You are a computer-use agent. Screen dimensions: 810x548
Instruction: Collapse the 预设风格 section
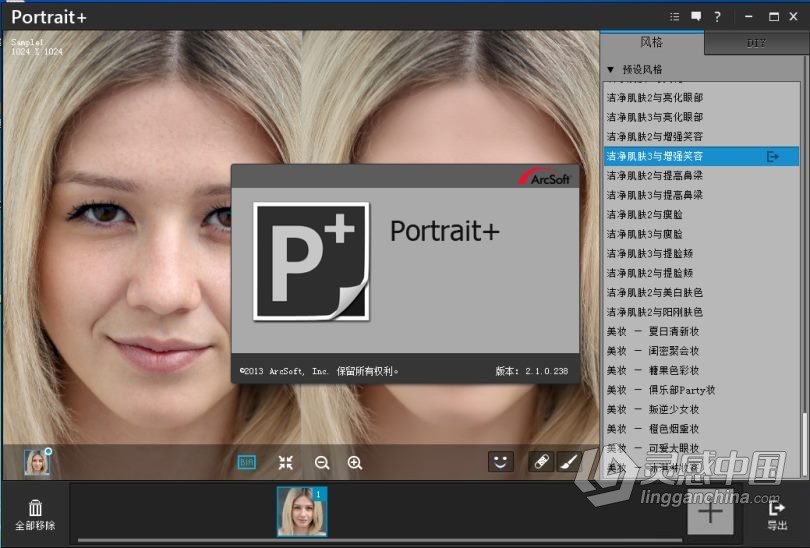[x=611, y=69]
